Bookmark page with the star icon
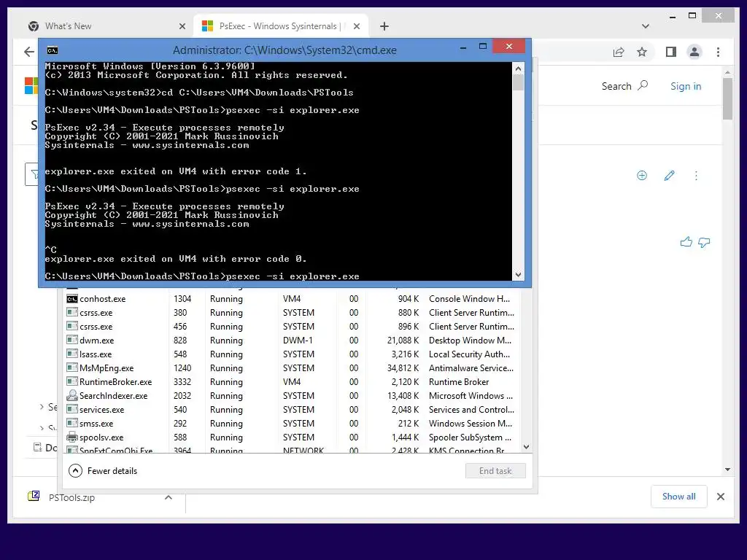 click(642, 52)
